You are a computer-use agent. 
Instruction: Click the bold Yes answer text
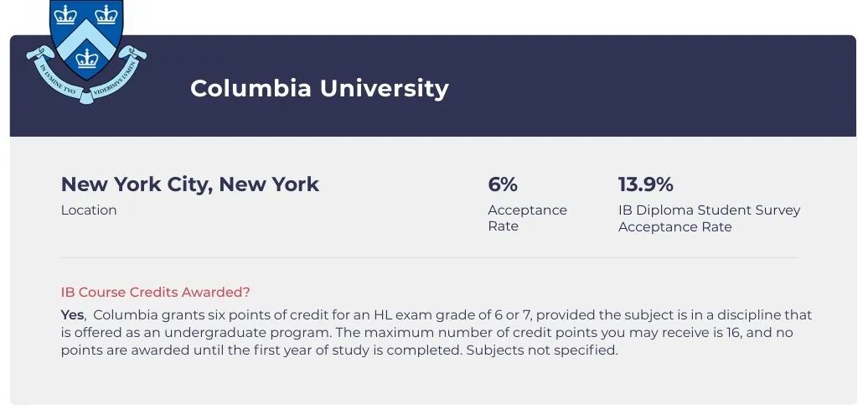point(72,315)
